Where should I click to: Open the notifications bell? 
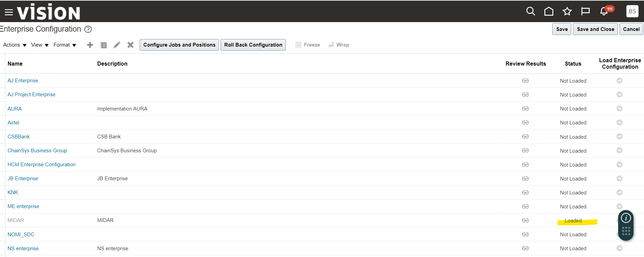point(604,12)
